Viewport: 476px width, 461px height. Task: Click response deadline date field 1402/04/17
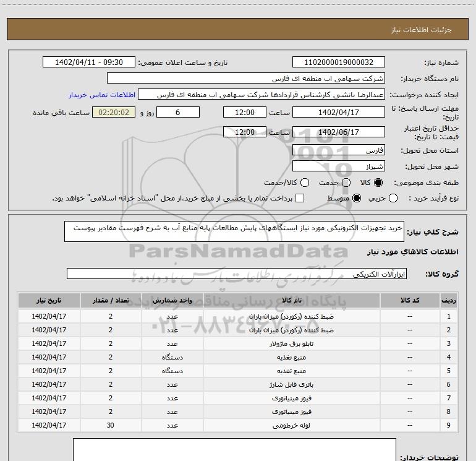(x=339, y=113)
